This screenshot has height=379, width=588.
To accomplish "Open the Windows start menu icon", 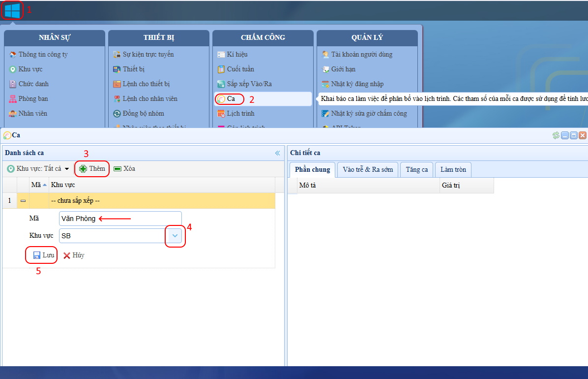I will 12,10.
